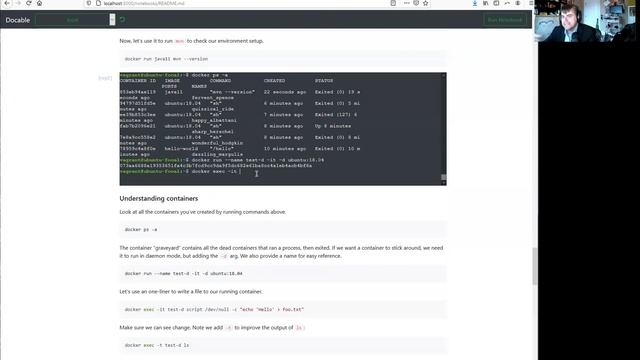Click the docker run java11 mvn --version cell
The height and width of the screenshot is (360, 640).
click(283, 59)
